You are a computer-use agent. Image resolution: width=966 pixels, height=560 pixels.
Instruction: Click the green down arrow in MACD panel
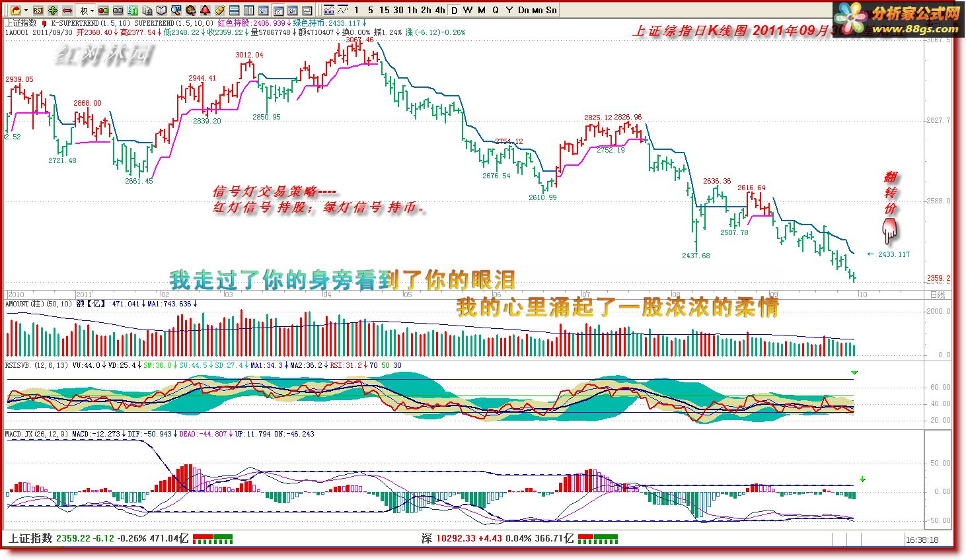click(862, 479)
